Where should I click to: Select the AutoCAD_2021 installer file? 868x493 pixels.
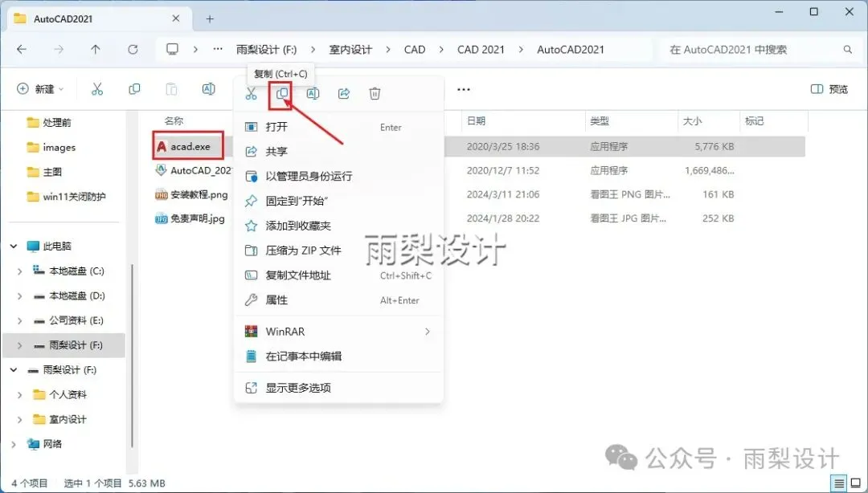[x=194, y=170]
